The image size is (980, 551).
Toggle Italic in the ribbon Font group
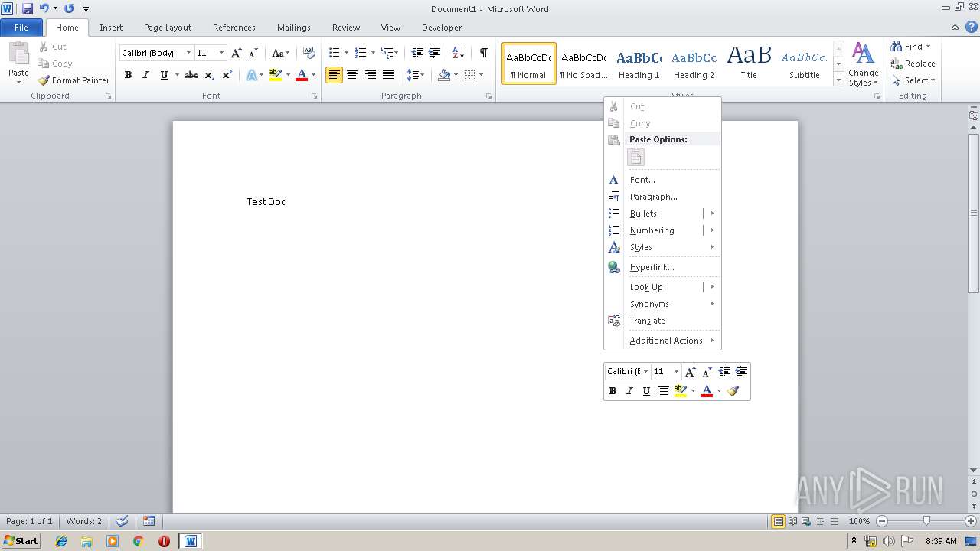145,75
